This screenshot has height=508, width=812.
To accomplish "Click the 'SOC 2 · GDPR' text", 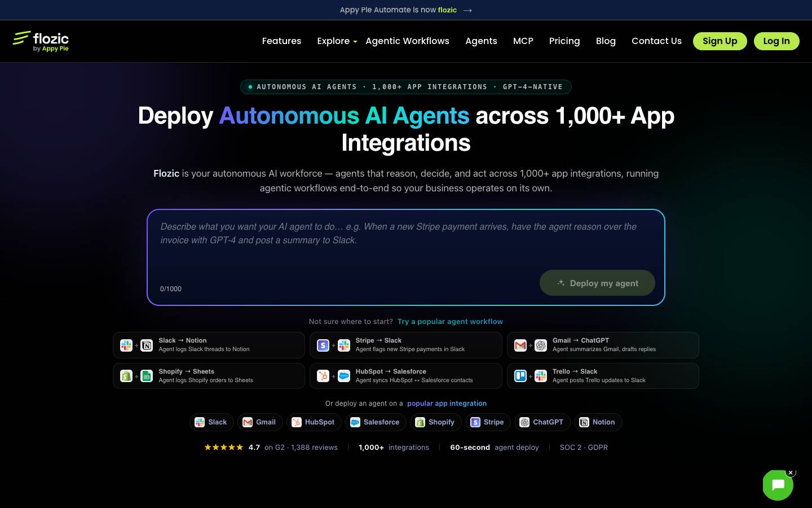I will coord(584,448).
